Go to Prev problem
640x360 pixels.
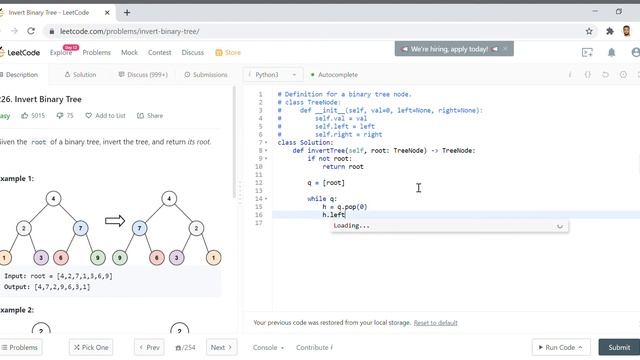tap(149, 347)
